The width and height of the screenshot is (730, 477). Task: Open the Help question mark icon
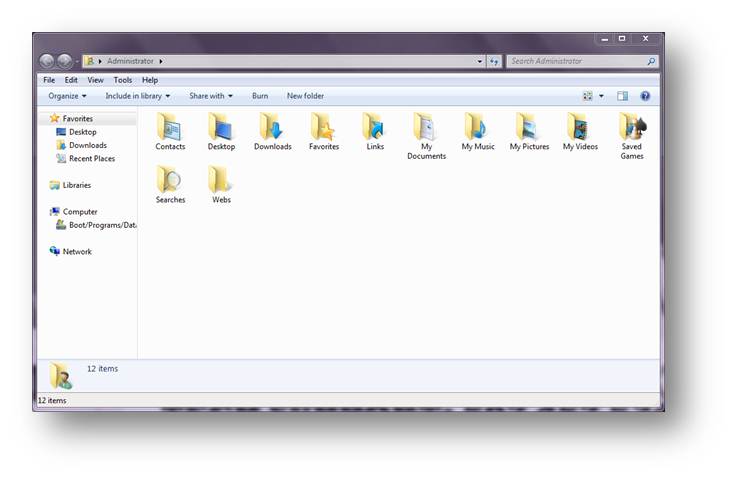pos(645,96)
